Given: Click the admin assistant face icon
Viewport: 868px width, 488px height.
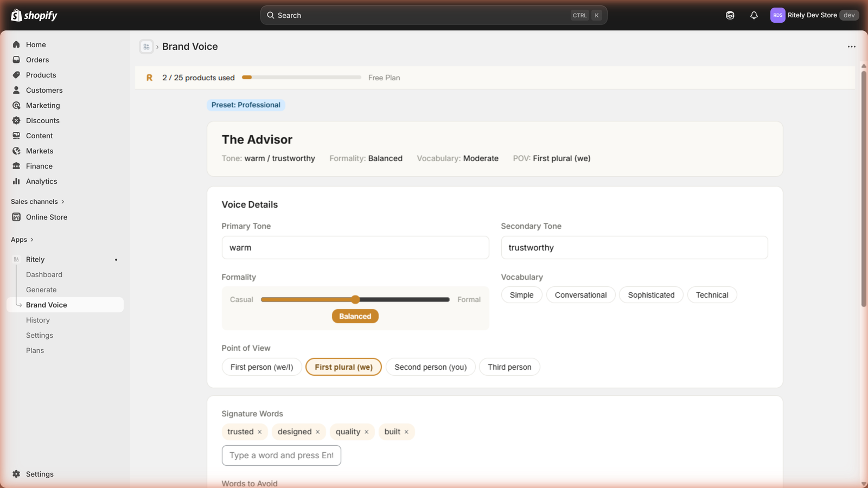Looking at the screenshot, I should point(730,15).
